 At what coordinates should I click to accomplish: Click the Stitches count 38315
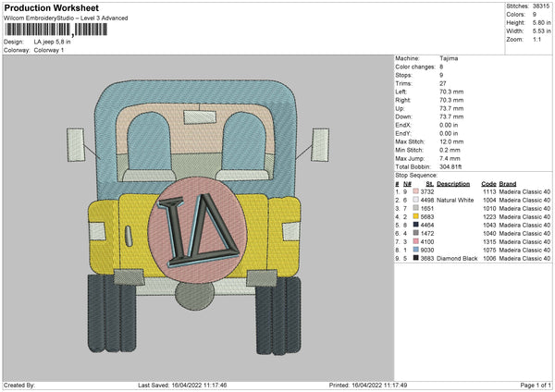[x=542, y=6]
